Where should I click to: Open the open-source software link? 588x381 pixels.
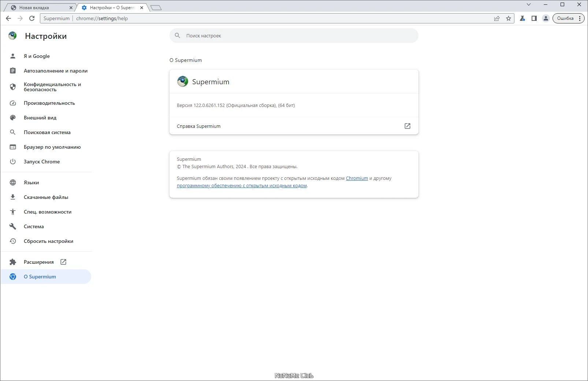242,185
